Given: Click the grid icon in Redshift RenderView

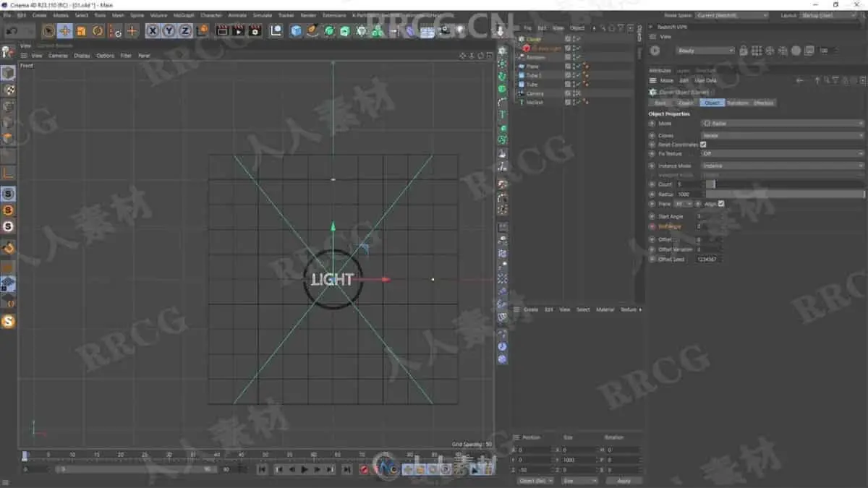Looking at the screenshot, I should coord(757,51).
